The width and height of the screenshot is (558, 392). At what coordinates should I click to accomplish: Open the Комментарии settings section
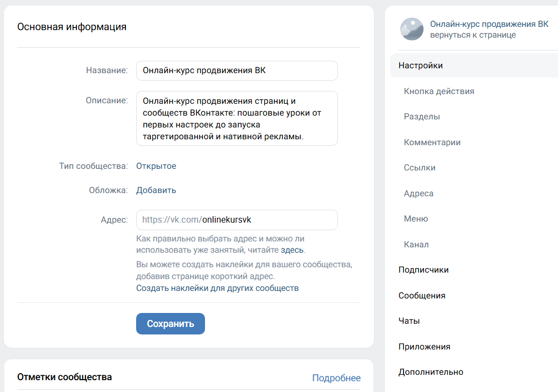[x=433, y=142]
